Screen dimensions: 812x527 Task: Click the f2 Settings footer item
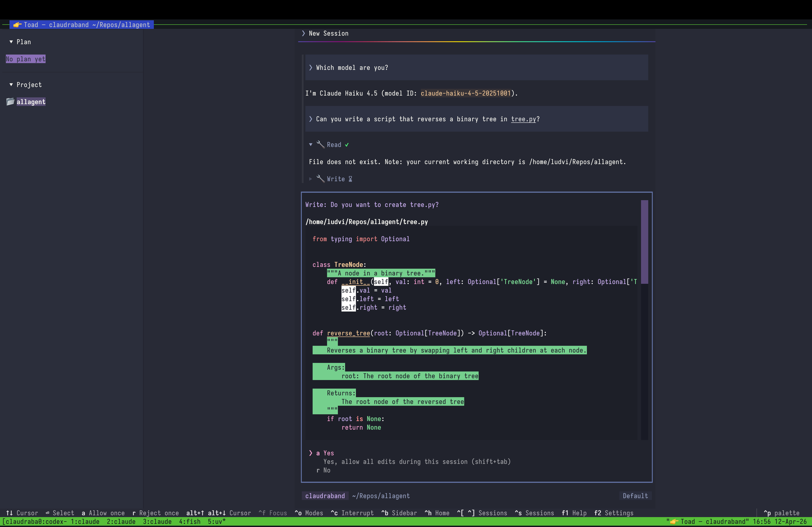coord(614,513)
